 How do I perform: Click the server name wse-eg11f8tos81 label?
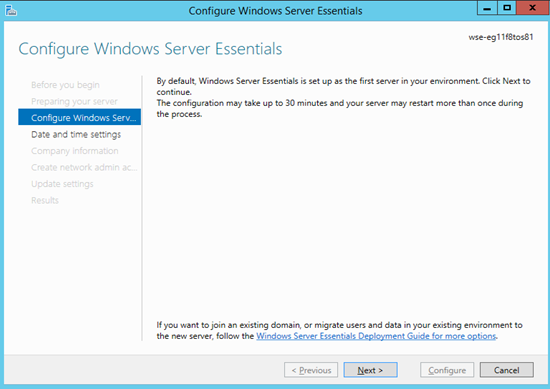[501, 37]
